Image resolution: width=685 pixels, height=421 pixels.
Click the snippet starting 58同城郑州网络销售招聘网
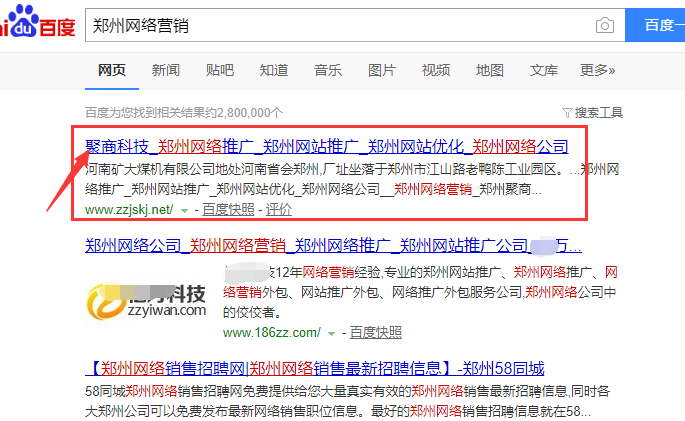pos(347,401)
